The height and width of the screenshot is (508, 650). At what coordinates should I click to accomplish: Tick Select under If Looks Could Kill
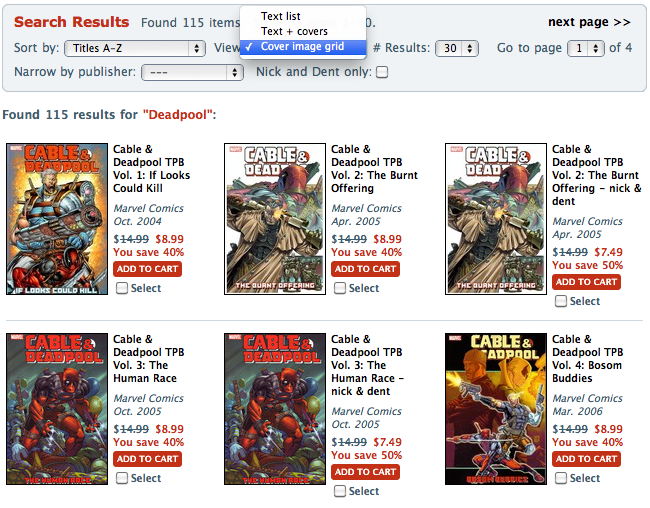(122, 288)
